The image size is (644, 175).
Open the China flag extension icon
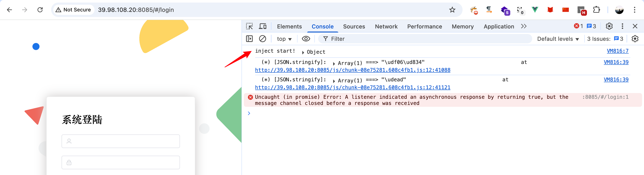(x=565, y=10)
